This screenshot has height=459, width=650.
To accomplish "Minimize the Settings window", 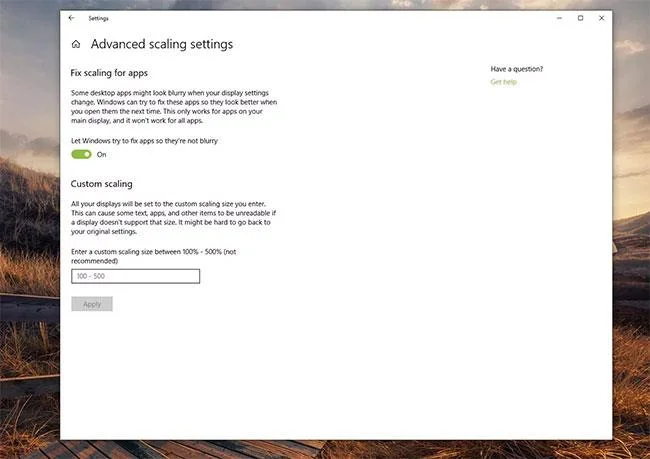I will [x=559, y=18].
